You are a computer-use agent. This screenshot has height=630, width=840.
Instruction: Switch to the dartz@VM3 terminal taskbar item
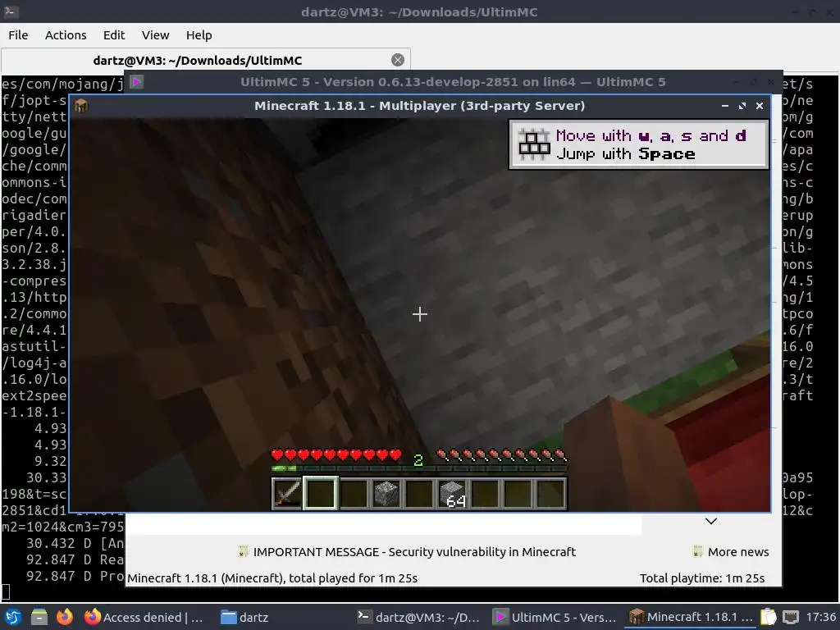pos(418,617)
